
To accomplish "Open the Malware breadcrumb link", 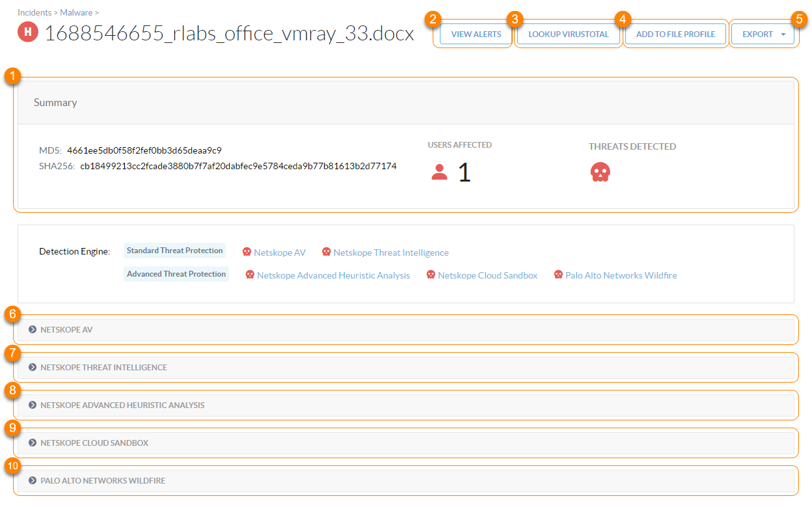I will pyautogui.click(x=76, y=12).
